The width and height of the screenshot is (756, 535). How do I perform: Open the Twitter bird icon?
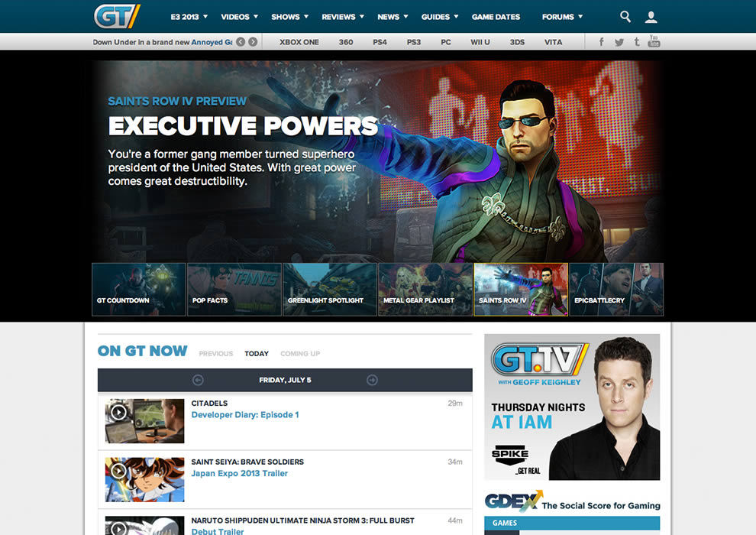point(619,42)
